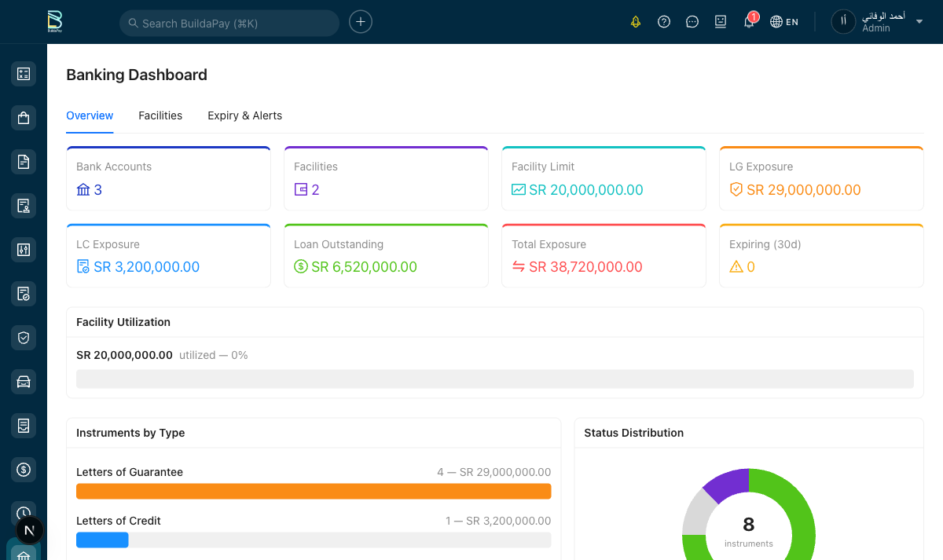Click the facility utilization progress bar

coord(495,379)
